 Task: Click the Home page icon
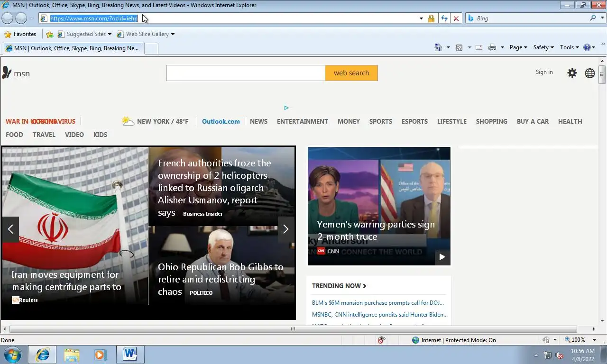(438, 47)
